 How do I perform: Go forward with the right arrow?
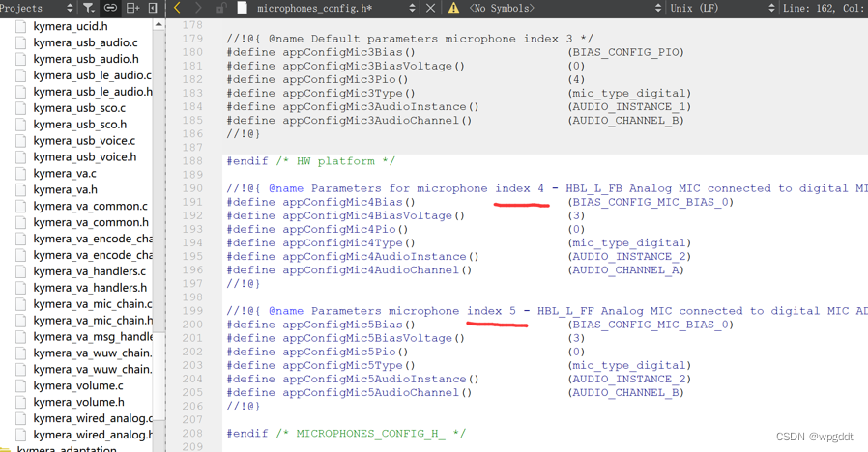pos(198,8)
